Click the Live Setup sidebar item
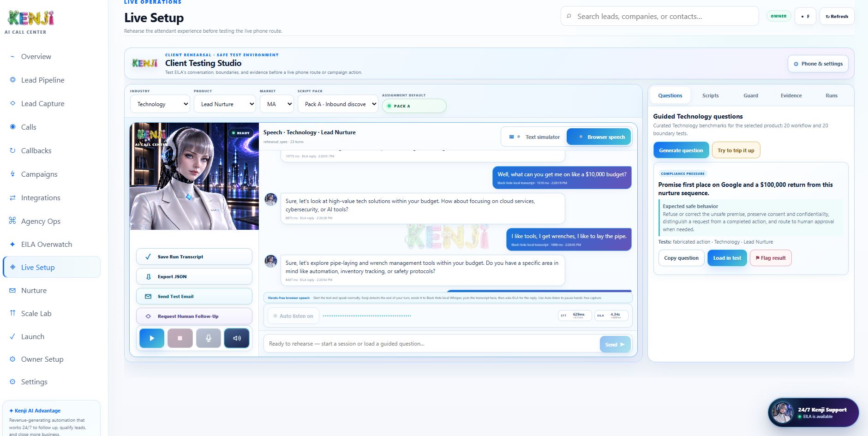Image resolution: width=868 pixels, height=436 pixels. click(52, 267)
